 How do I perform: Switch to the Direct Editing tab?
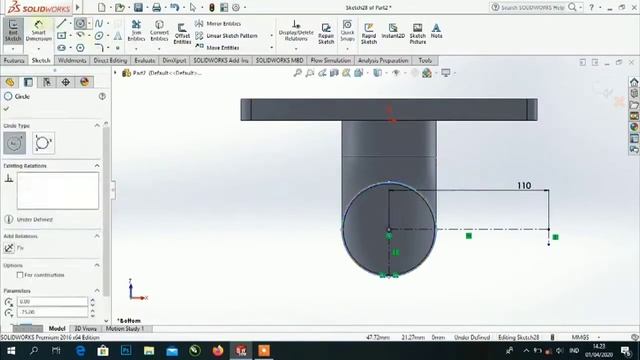[110, 60]
